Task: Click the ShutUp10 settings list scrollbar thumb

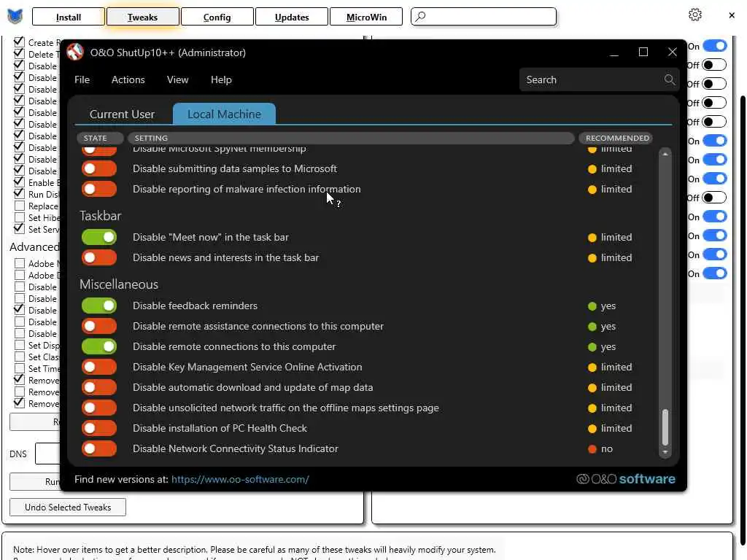Action: [x=665, y=427]
